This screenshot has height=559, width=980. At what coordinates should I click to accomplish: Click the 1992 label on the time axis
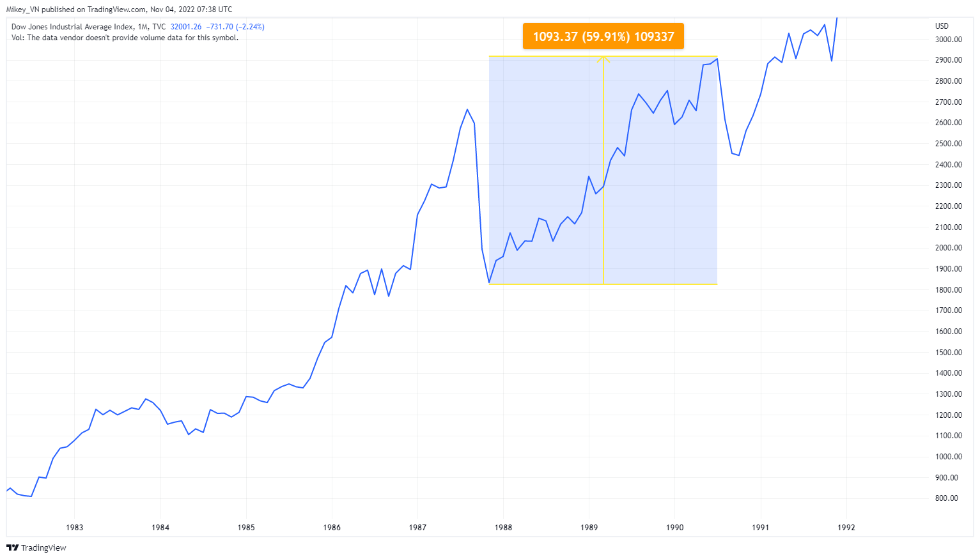pos(846,528)
